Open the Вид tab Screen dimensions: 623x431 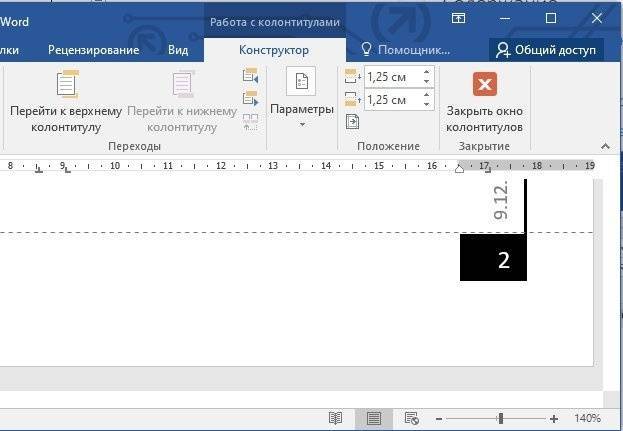click(x=178, y=50)
